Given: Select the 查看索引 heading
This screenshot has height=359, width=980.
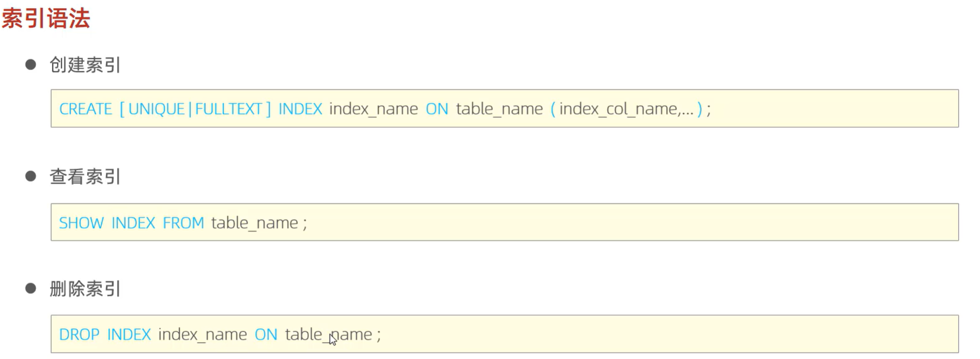Looking at the screenshot, I should [x=85, y=177].
